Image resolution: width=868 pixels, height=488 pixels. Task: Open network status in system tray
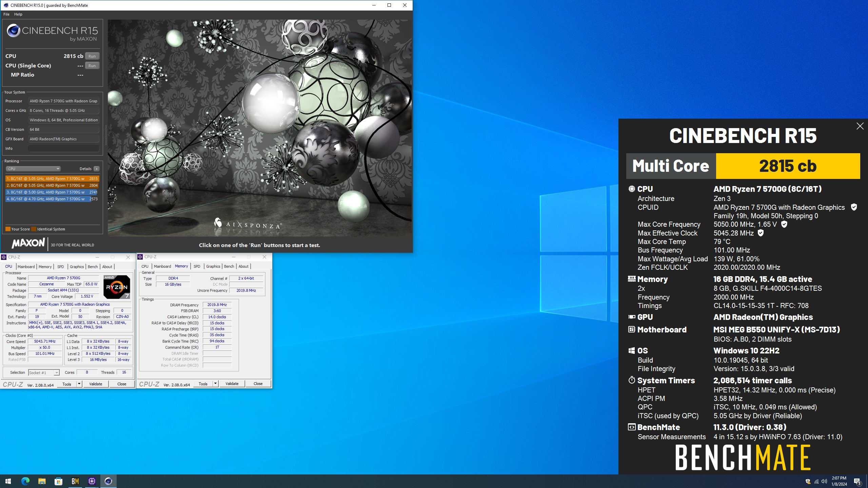(816, 481)
